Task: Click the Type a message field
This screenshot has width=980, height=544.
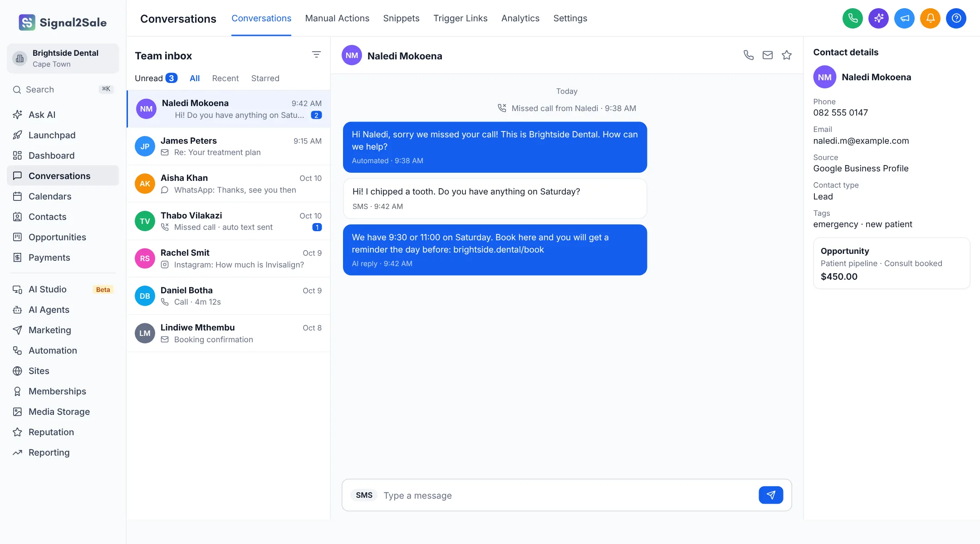Action: click(567, 495)
